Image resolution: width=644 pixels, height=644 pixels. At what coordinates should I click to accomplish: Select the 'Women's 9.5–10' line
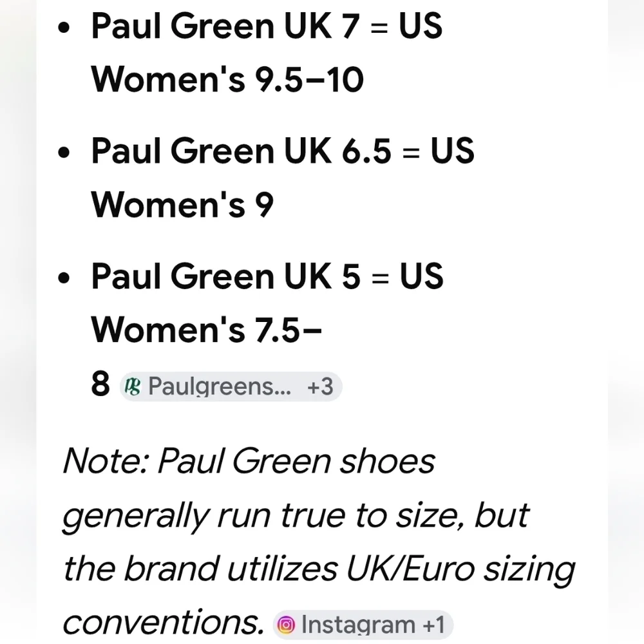point(227,79)
